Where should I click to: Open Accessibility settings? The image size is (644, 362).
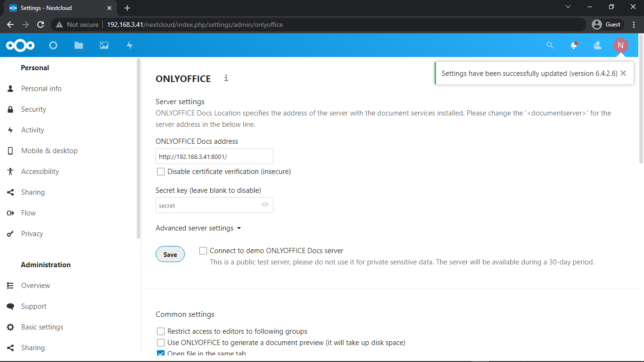pyautogui.click(x=40, y=172)
